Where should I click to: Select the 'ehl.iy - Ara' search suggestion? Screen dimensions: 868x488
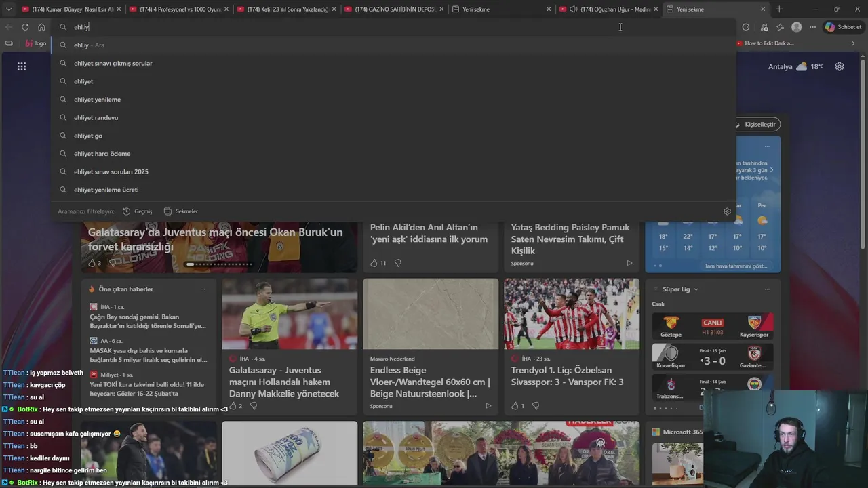point(393,45)
